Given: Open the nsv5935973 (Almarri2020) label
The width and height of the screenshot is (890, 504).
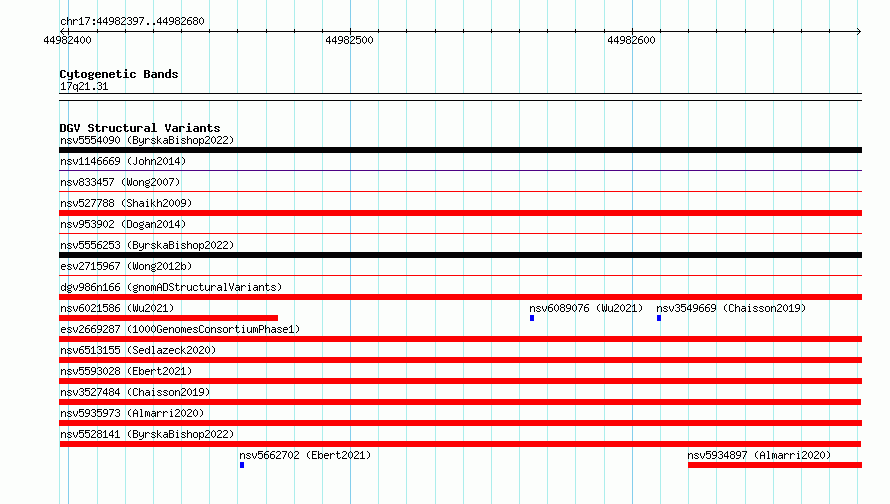Looking at the screenshot, I should [132, 413].
